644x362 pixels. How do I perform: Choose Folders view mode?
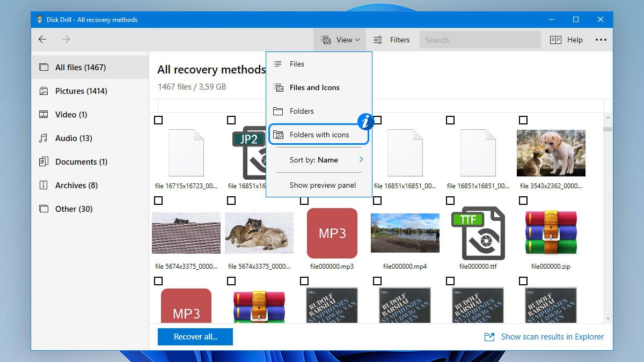(x=319, y=111)
